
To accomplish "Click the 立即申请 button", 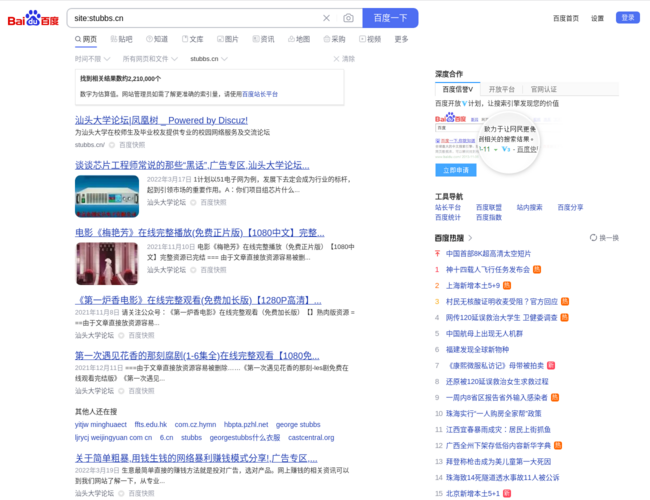I will click(456, 170).
